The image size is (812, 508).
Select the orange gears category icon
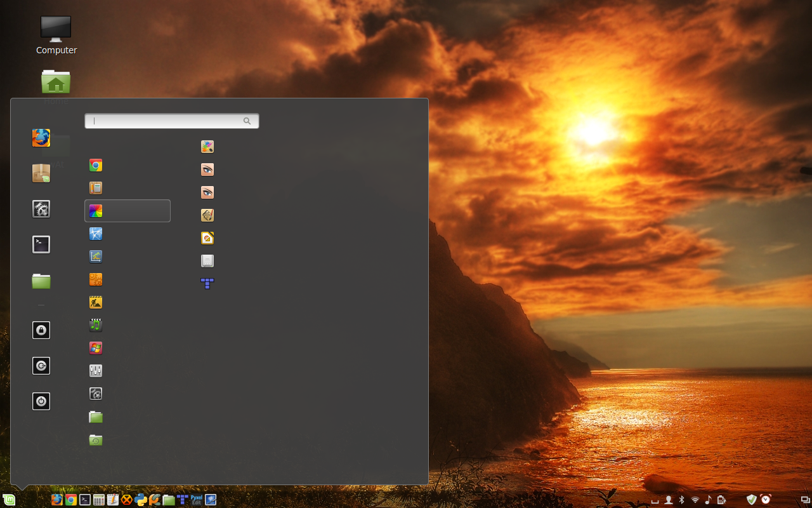click(x=96, y=279)
